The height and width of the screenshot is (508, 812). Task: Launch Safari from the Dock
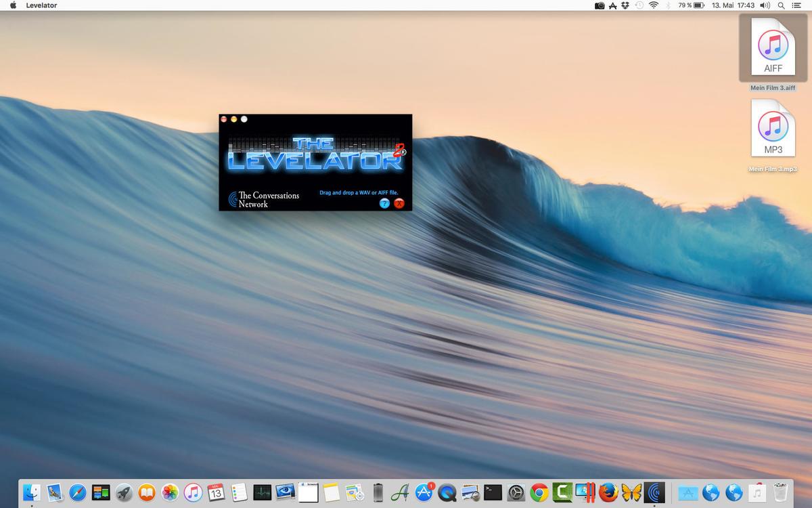point(78,492)
